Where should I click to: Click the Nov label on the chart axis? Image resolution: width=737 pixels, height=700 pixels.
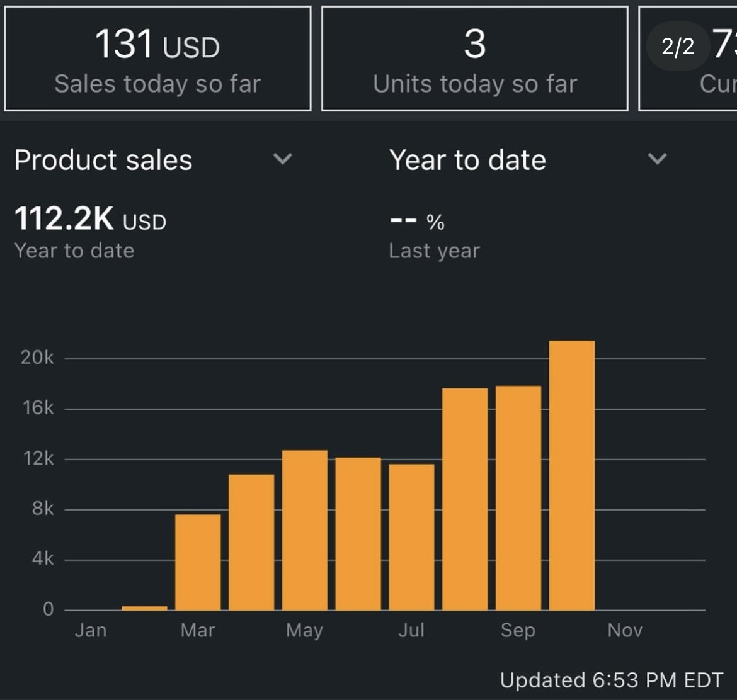click(x=625, y=630)
